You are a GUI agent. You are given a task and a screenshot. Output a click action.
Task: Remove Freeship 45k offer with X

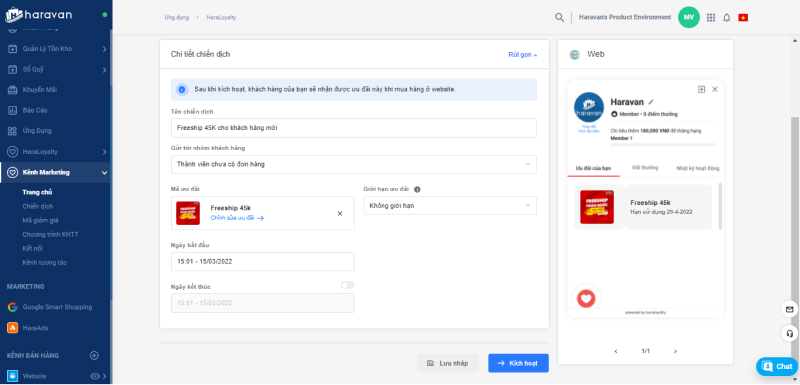(340, 214)
